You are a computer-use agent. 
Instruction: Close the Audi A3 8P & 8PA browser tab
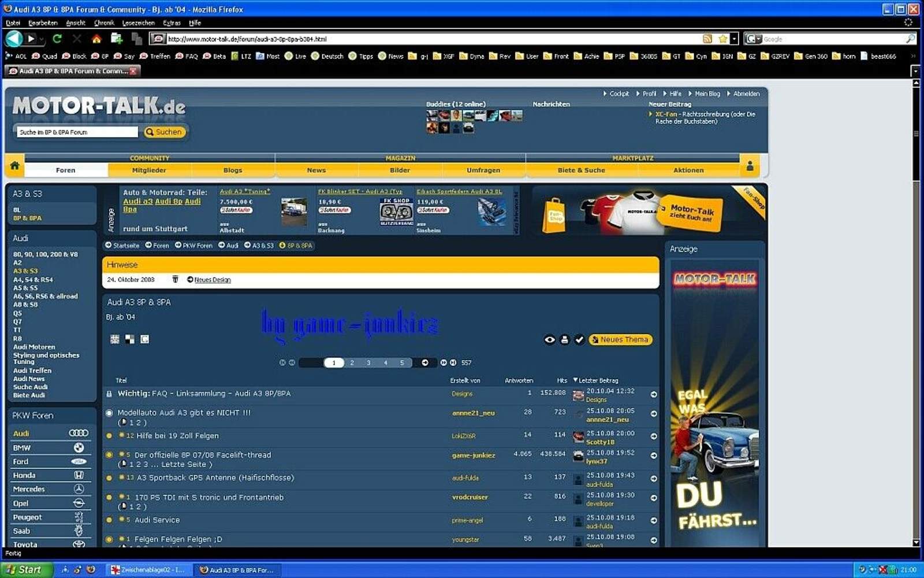133,71
